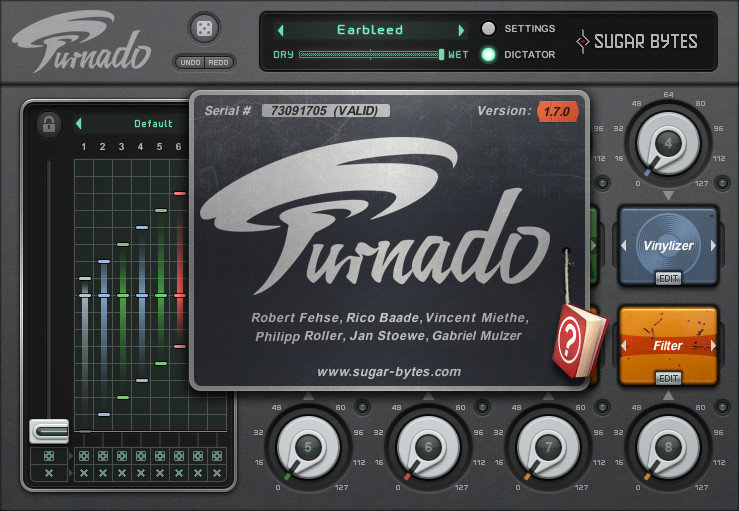Go to the preset after Earbleed
This screenshot has width=739, height=511.
click(x=461, y=31)
